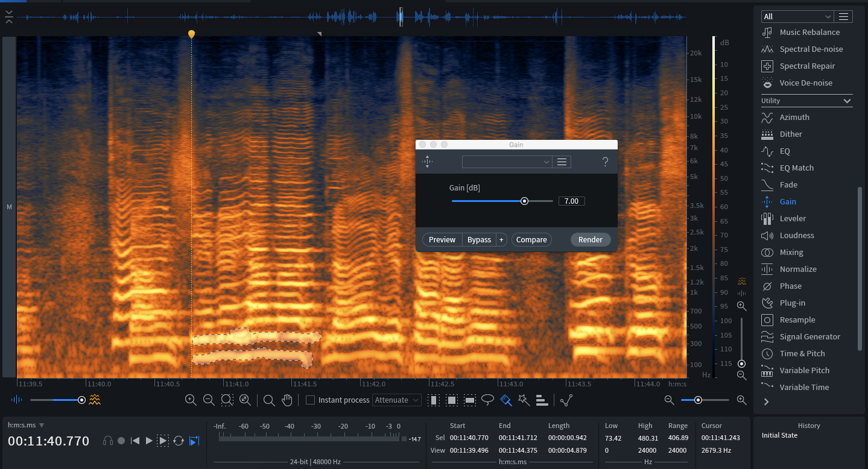Rewind to start with transport button
868x469 pixels.
135,441
